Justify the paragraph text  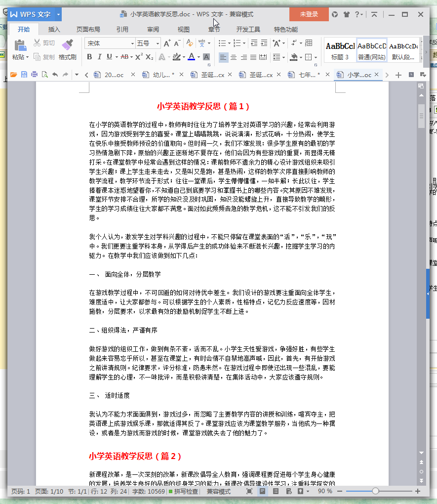253,57
